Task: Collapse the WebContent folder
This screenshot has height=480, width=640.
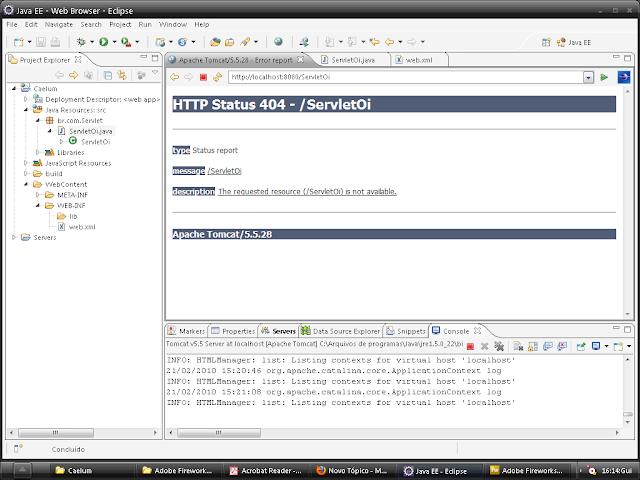Action: tap(26, 184)
